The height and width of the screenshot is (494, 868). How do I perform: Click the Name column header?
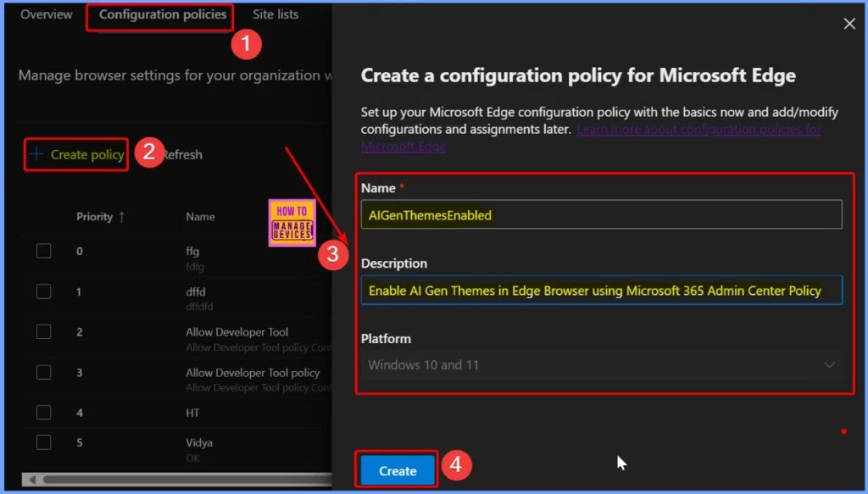pos(200,217)
